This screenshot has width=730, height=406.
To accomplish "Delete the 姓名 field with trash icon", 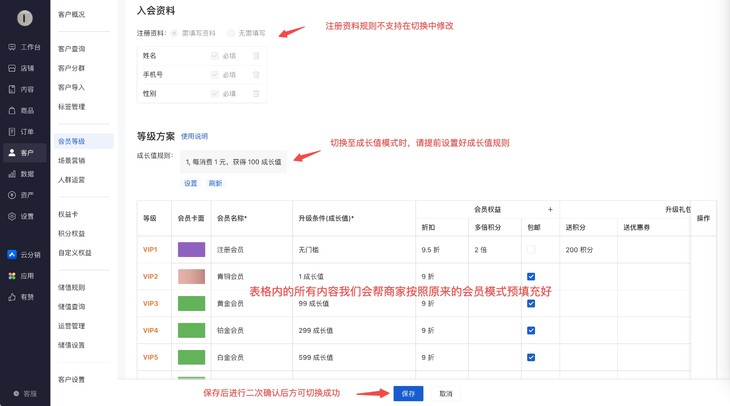I will pyautogui.click(x=256, y=56).
